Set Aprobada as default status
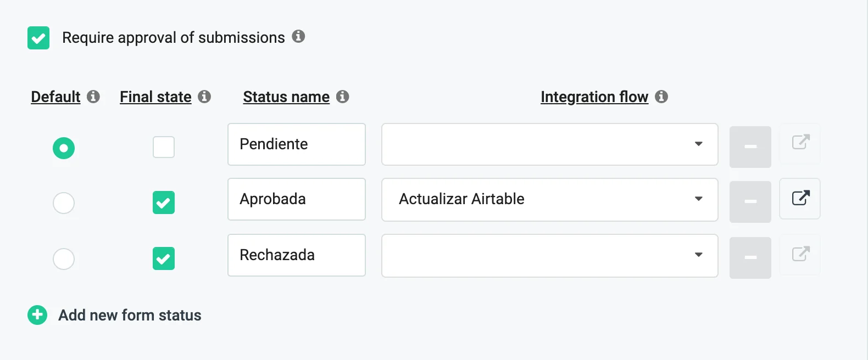 click(64, 203)
